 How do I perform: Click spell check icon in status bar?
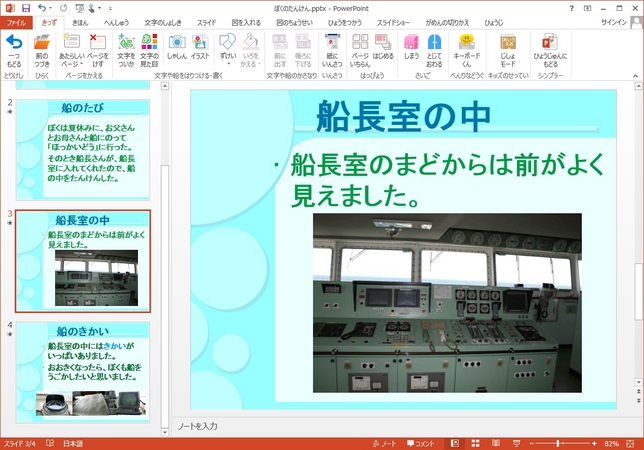[x=50, y=443]
